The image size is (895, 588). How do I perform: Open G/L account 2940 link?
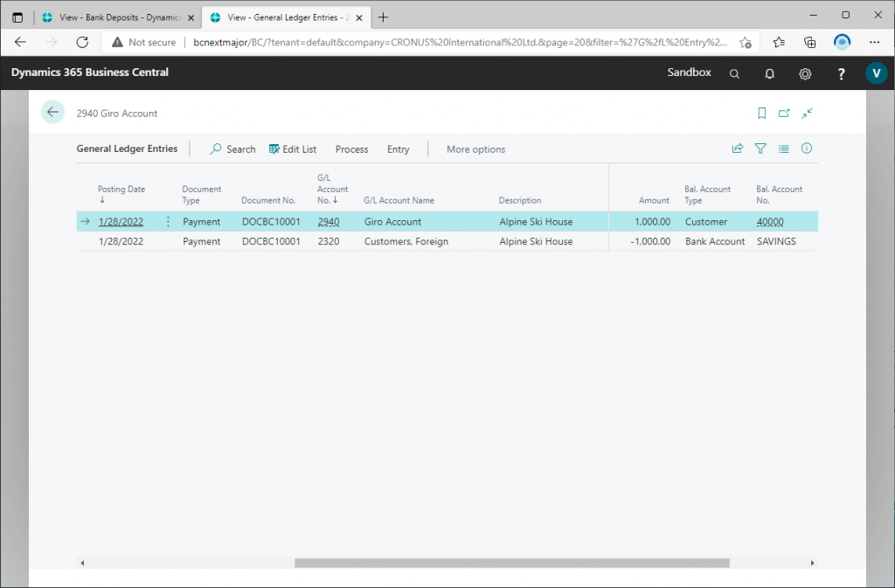click(329, 222)
